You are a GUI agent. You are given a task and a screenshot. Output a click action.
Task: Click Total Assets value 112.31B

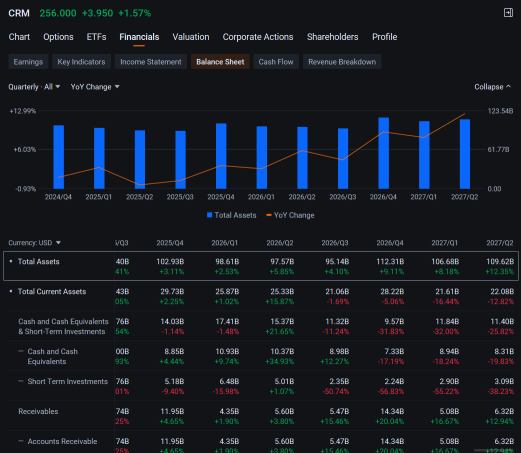pyautogui.click(x=390, y=262)
